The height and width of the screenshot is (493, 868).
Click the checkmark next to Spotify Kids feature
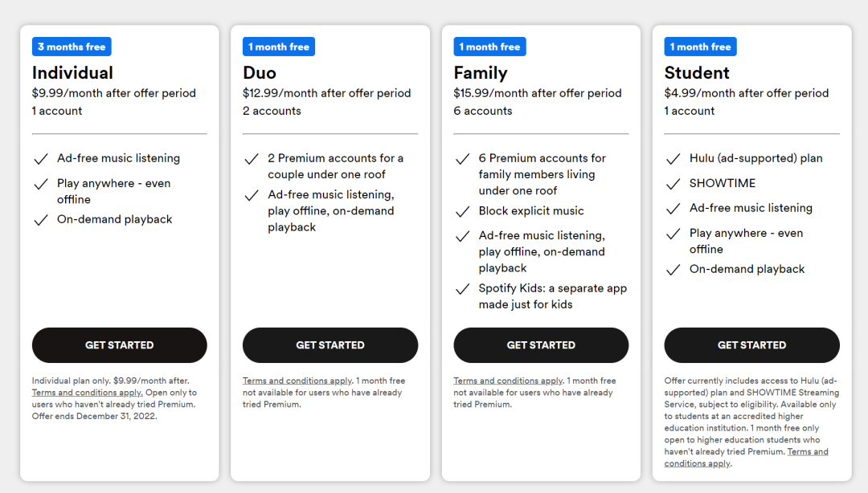(462, 289)
